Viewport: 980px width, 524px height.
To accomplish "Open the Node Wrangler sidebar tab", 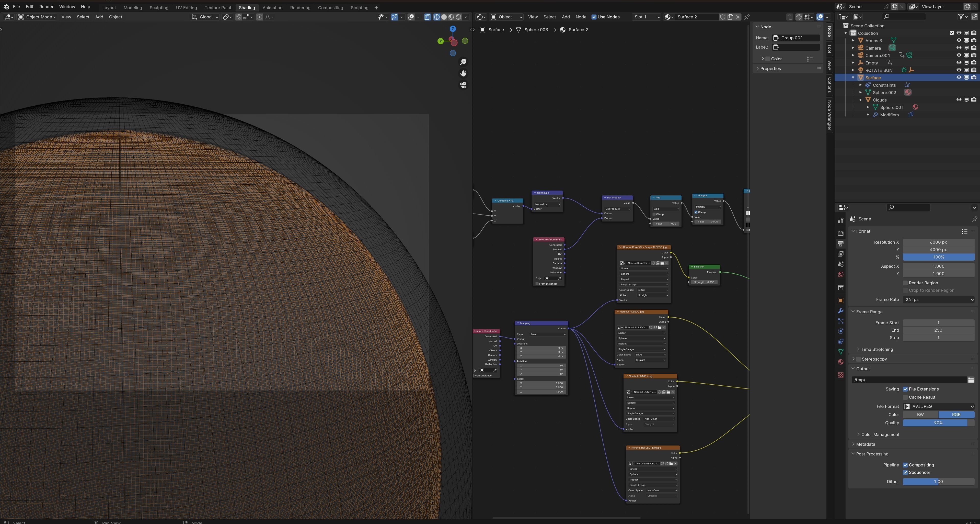I will pos(830,115).
